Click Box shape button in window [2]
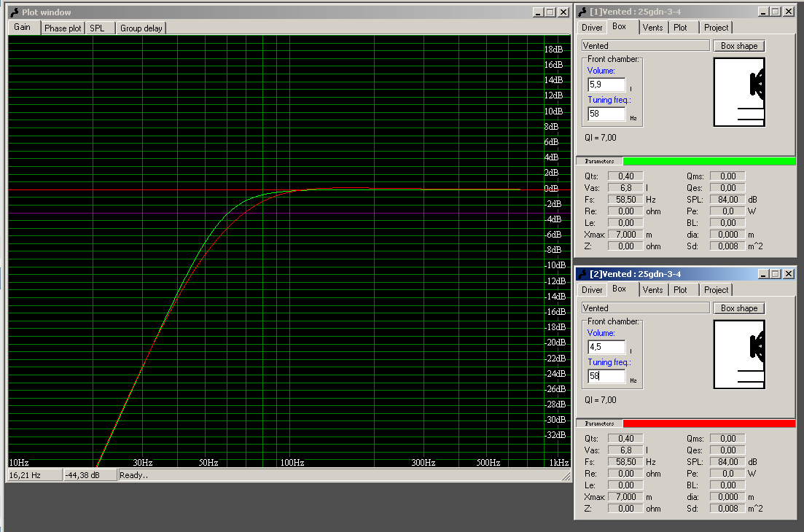The width and height of the screenshot is (804, 532). (x=739, y=308)
